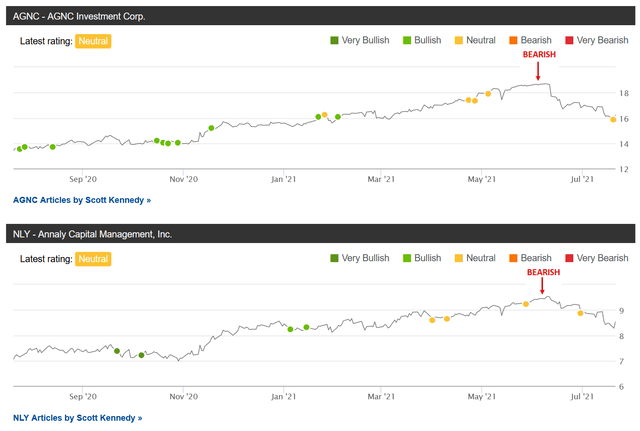Toggle Very Bullish legend entry in NLY chart
Viewport: 640px width, 431px height.
360,258
